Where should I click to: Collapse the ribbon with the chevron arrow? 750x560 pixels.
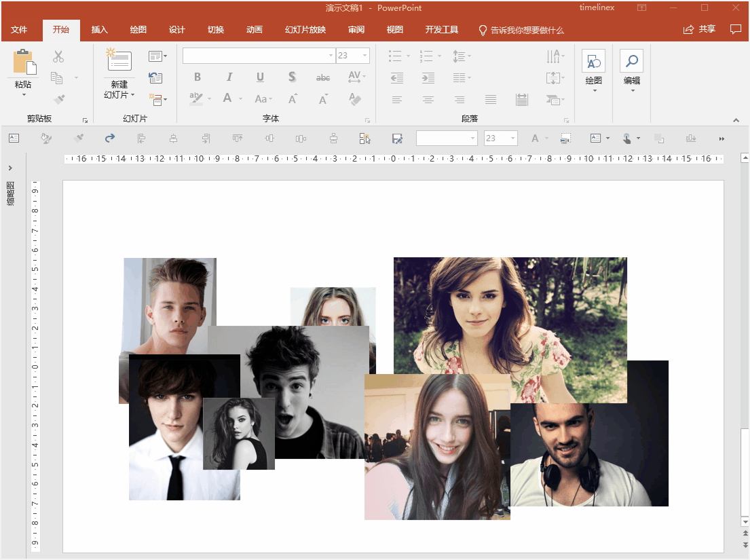coord(736,120)
